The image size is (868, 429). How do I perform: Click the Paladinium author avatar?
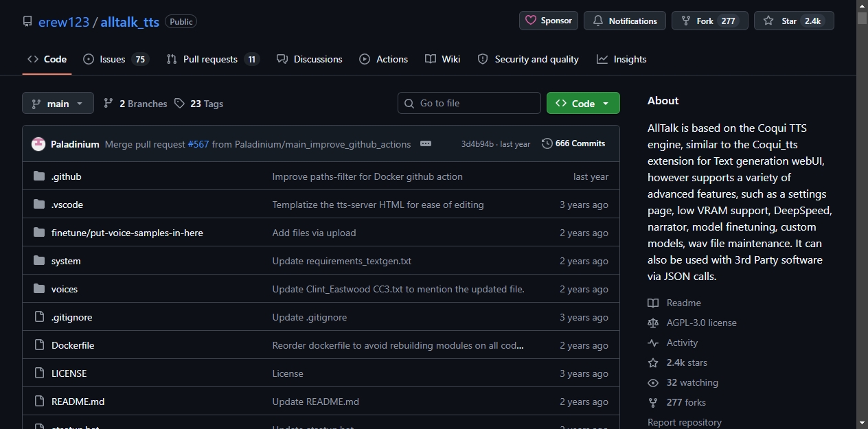point(38,144)
